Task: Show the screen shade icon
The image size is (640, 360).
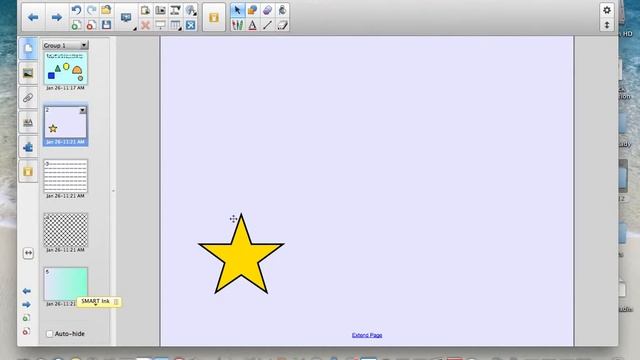Action: (x=160, y=25)
